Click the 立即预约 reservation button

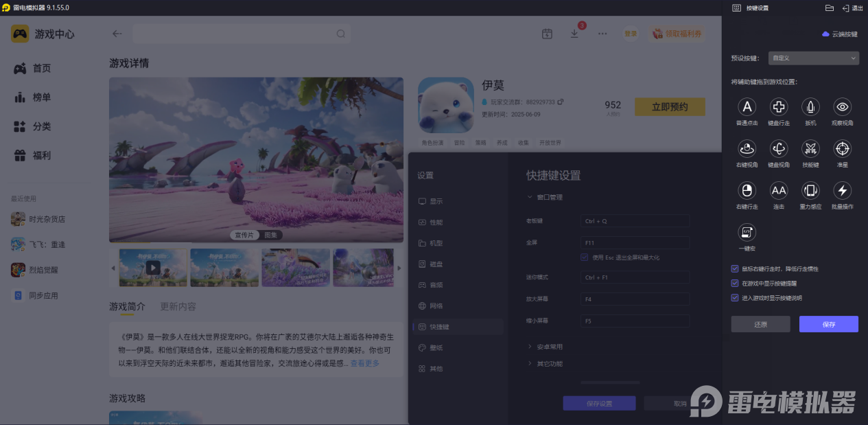(x=669, y=106)
